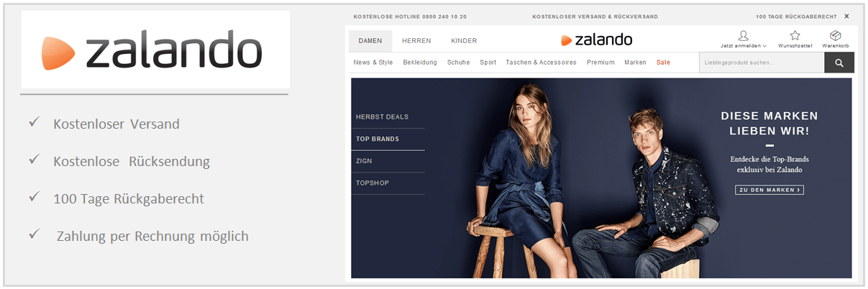Open the Marken menu
This screenshot has width=868, height=289.
[635, 63]
